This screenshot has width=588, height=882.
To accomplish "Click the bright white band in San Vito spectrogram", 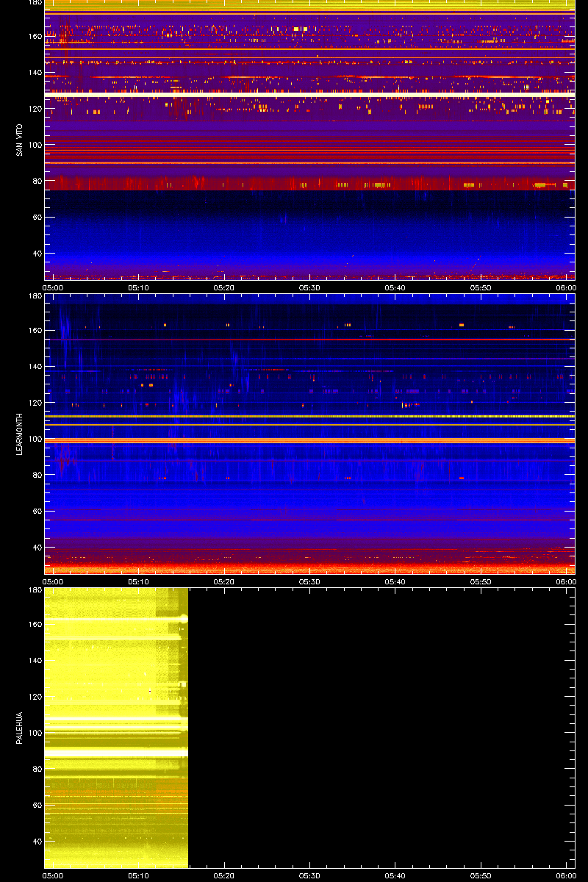I will tap(309, 95).
